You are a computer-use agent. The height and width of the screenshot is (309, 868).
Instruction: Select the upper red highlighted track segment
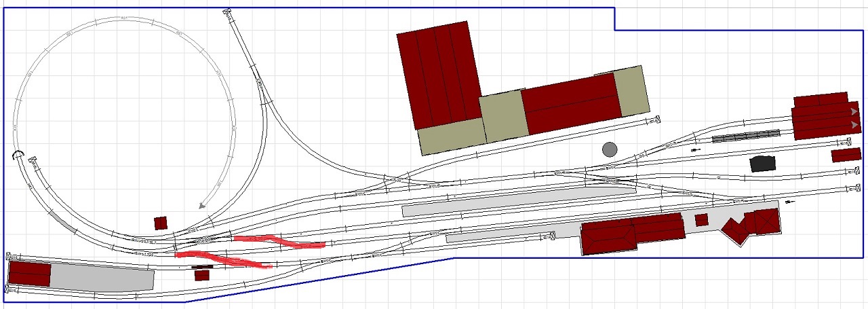(x=279, y=241)
